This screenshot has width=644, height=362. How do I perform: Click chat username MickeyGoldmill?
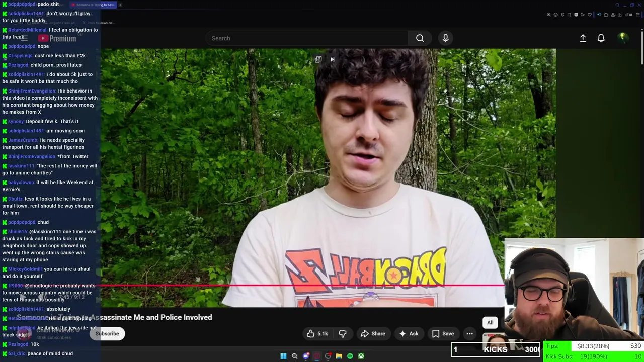(25, 269)
